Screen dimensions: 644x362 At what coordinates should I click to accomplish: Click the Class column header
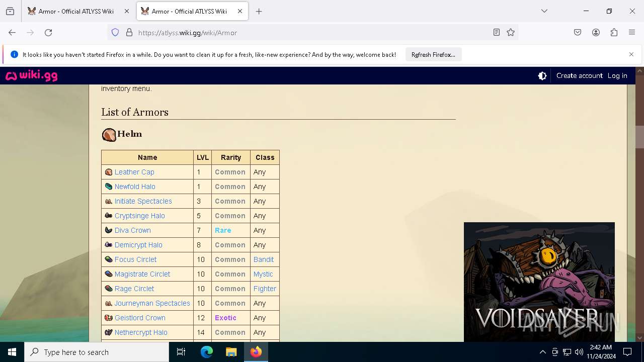(x=265, y=157)
